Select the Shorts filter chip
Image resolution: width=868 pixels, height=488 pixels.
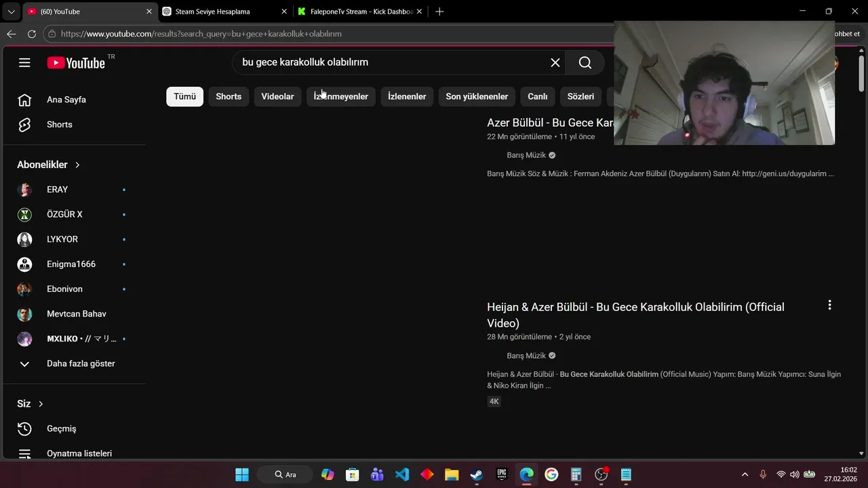pyautogui.click(x=229, y=96)
